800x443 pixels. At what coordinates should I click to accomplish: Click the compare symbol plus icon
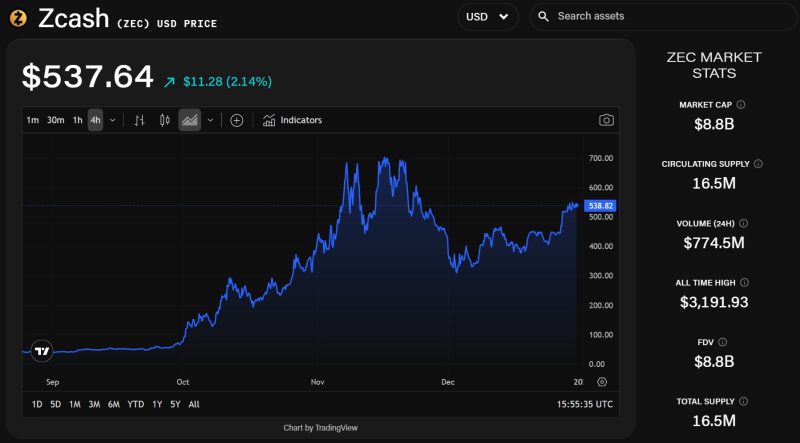click(x=237, y=120)
